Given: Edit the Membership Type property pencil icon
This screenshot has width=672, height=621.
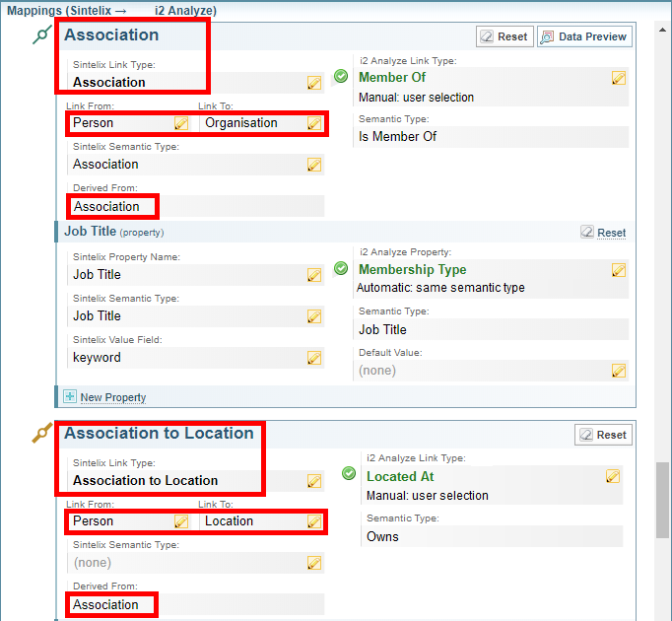Looking at the screenshot, I should click(619, 270).
